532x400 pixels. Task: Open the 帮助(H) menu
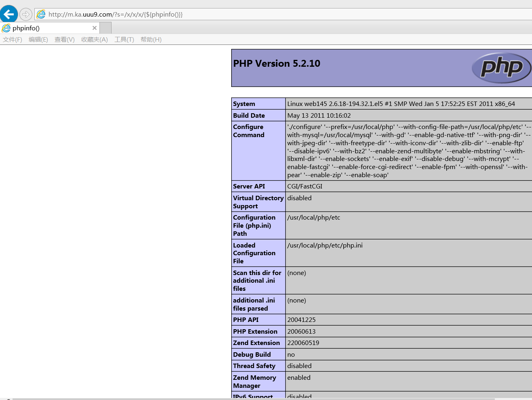tap(151, 40)
